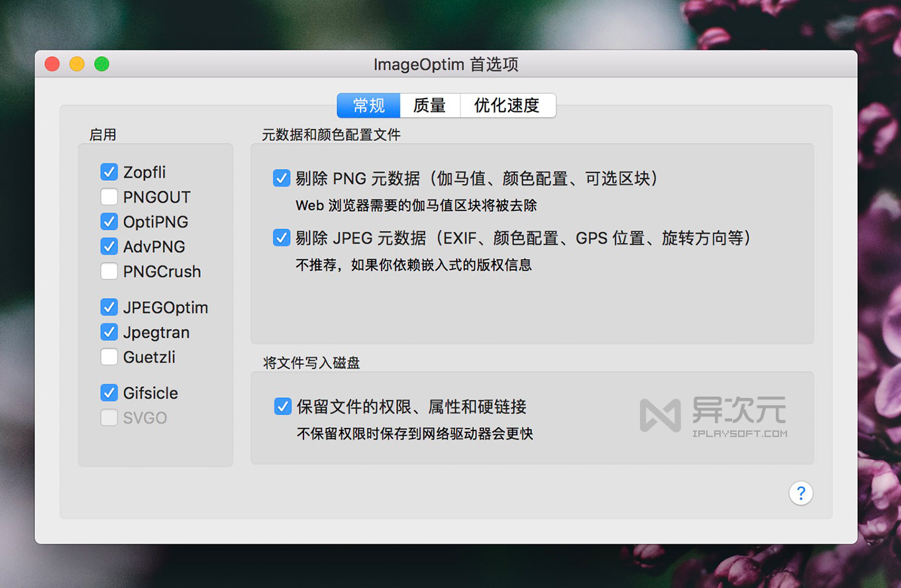Click the 元数据和颜色配置文件 section heading
901x588 pixels.
(331, 134)
